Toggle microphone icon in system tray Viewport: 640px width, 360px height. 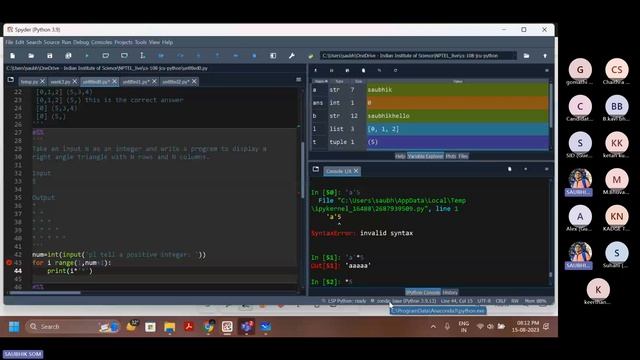447,327
